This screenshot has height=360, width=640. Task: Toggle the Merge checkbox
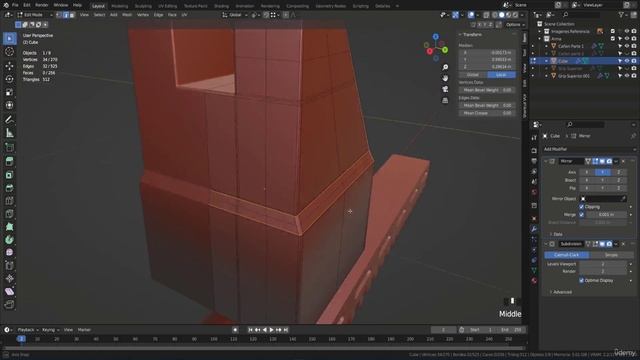pos(582,214)
